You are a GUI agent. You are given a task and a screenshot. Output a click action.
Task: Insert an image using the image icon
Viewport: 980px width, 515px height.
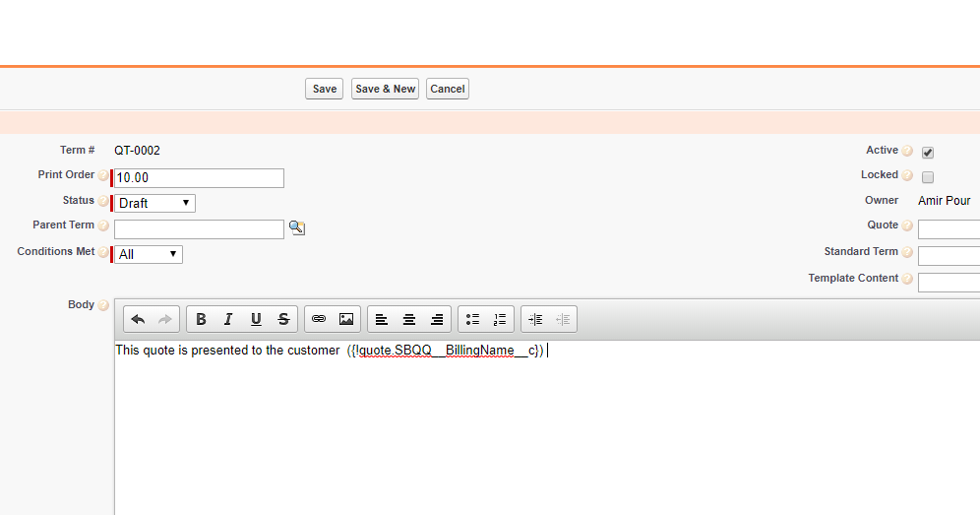346,319
